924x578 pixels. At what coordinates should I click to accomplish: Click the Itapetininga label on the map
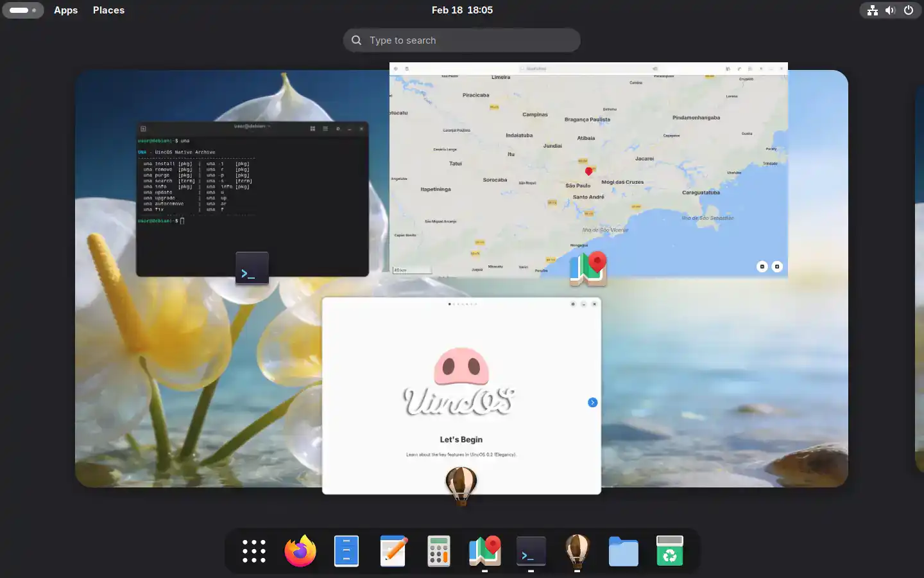[x=436, y=189]
